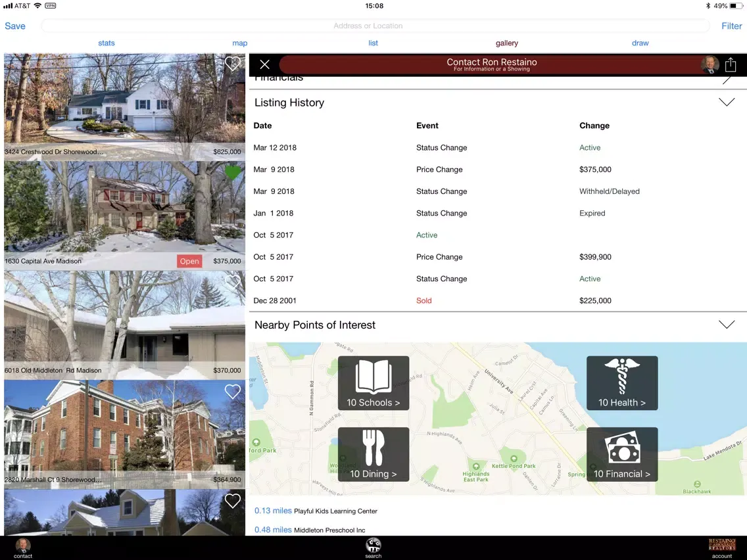The image size is (747, 560).
Task: Open 10 Schools nearby points
Action: click(373, 383)
